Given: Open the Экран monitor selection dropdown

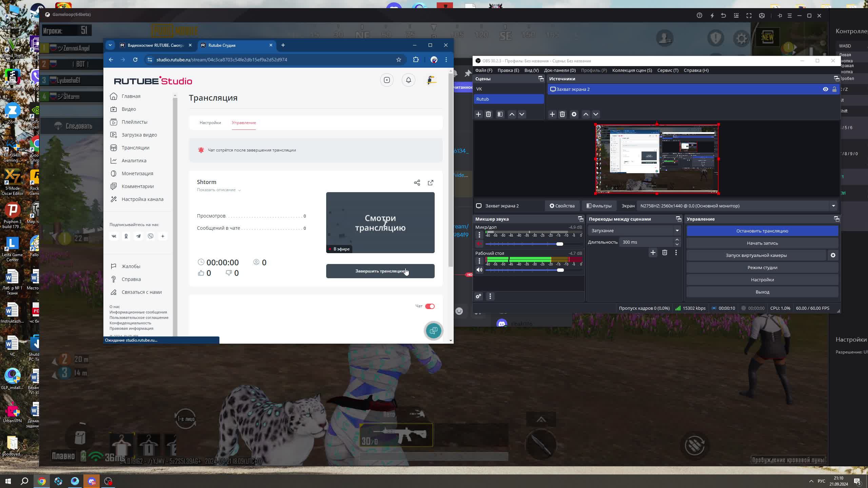Looking at the screenshot, I should 833,206.
